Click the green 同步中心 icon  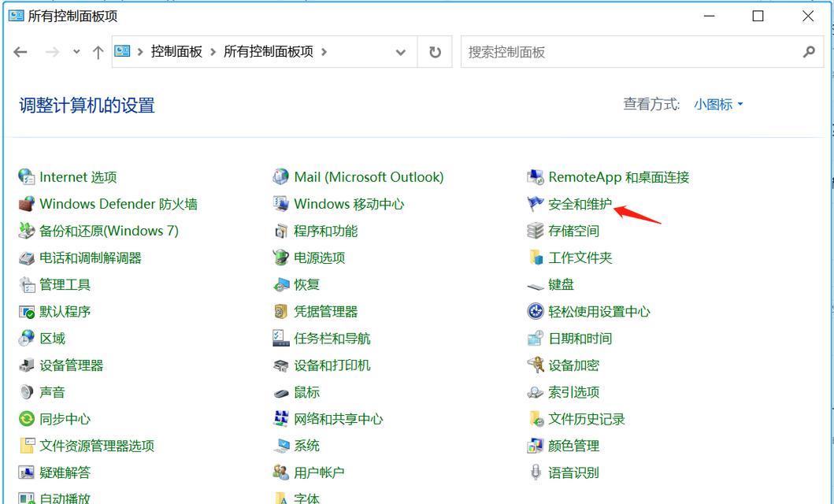[x=27, y=419]
